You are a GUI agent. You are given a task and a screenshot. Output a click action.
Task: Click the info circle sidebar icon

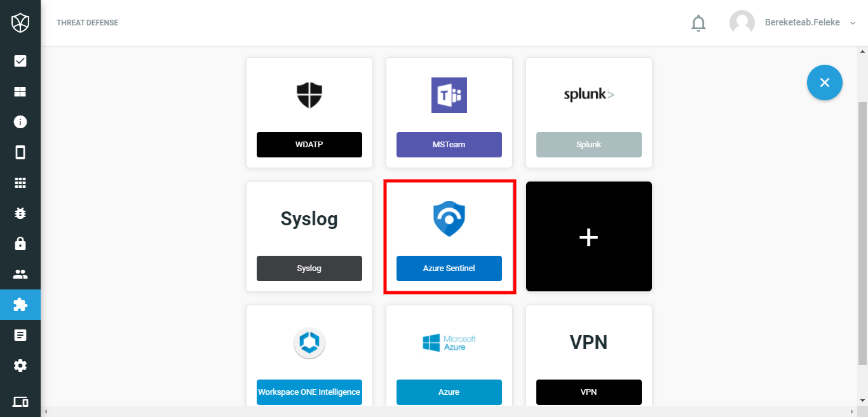point(20,122)
